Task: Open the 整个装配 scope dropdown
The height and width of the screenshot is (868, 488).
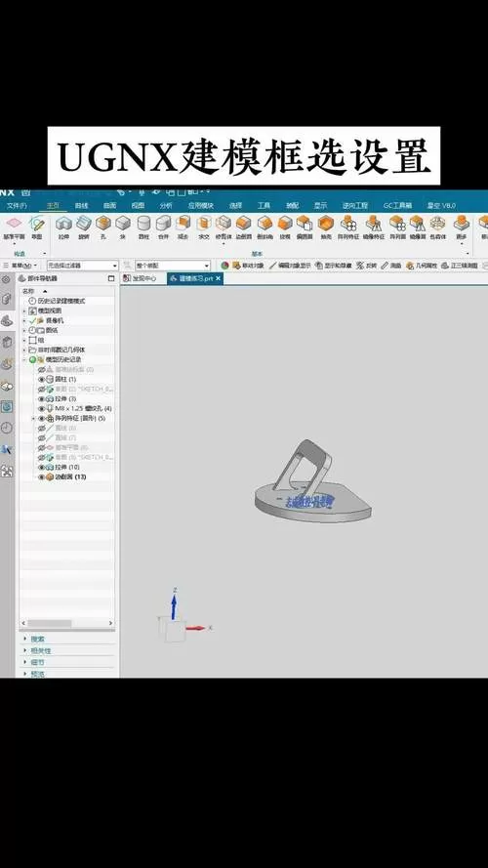Action: point(173,266)
